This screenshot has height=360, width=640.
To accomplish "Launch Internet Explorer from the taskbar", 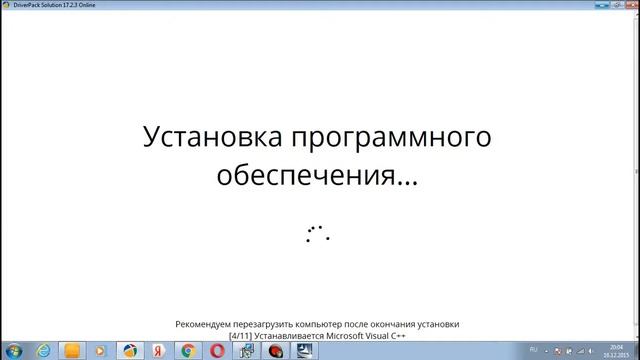I will [x=43, y=351].
